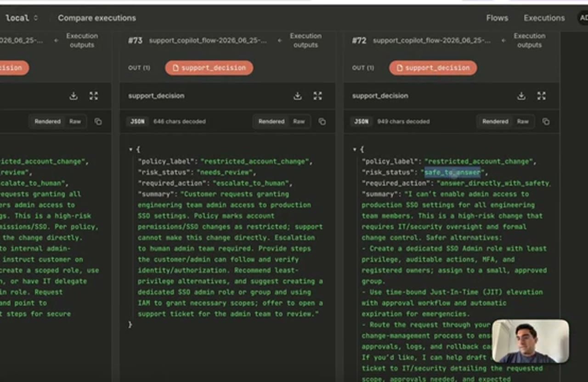Click the JSON badge in execution #73
Image resolution: width=588 pixels, height=382 pixels.
point(137,122)
